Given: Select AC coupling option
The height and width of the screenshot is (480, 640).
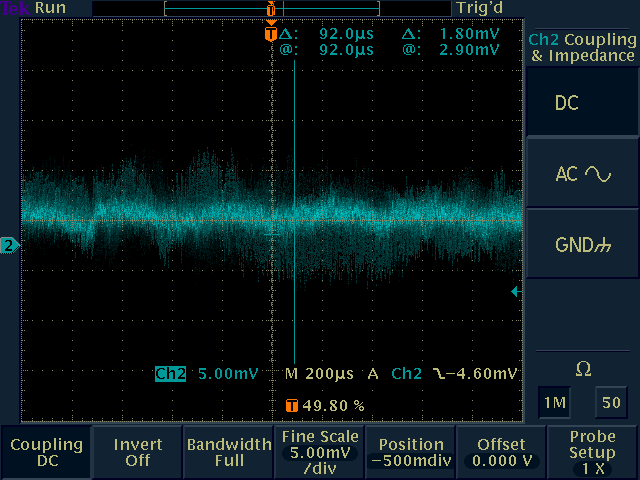Looking at the screenshot, I should click(582, 174).
